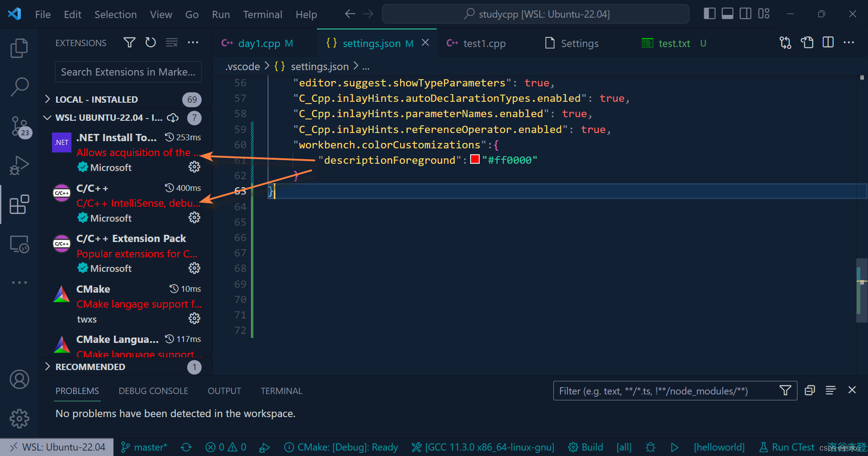The height and width of the screenshot is (456, 868).
Task: Open the Accounts menu icon
Action: point(19,380)
